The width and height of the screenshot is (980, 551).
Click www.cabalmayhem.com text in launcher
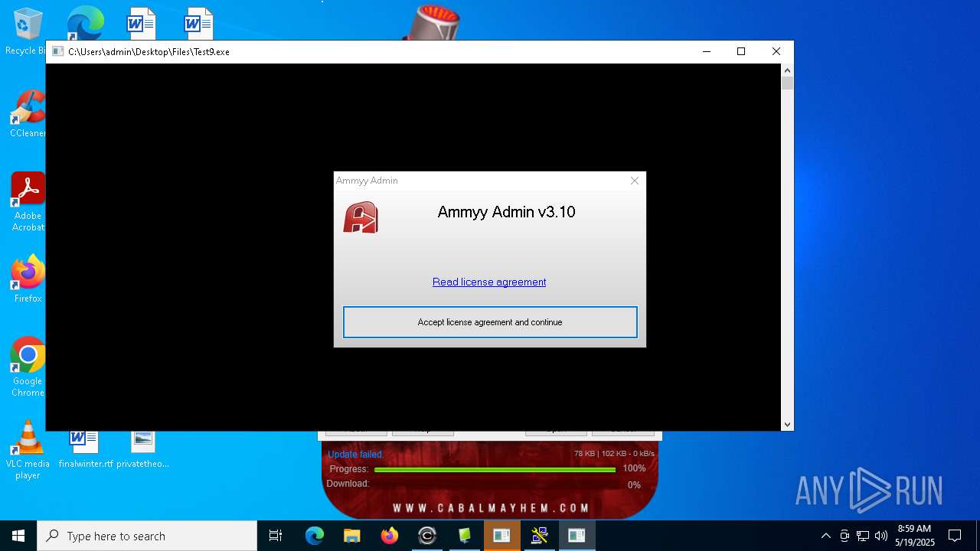click(x=491, y=508)
